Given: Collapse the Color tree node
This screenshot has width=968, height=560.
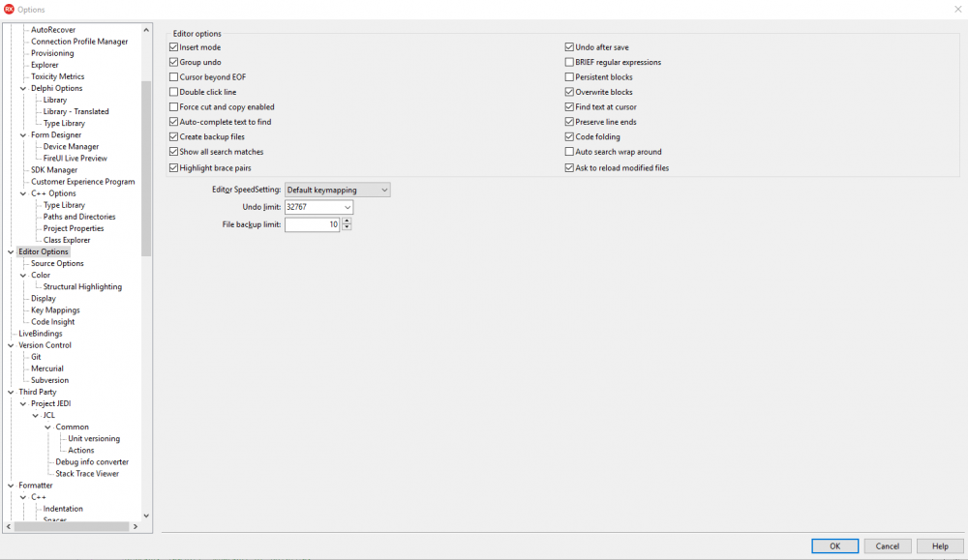Looking at the screenshot, I should [23, 275].
